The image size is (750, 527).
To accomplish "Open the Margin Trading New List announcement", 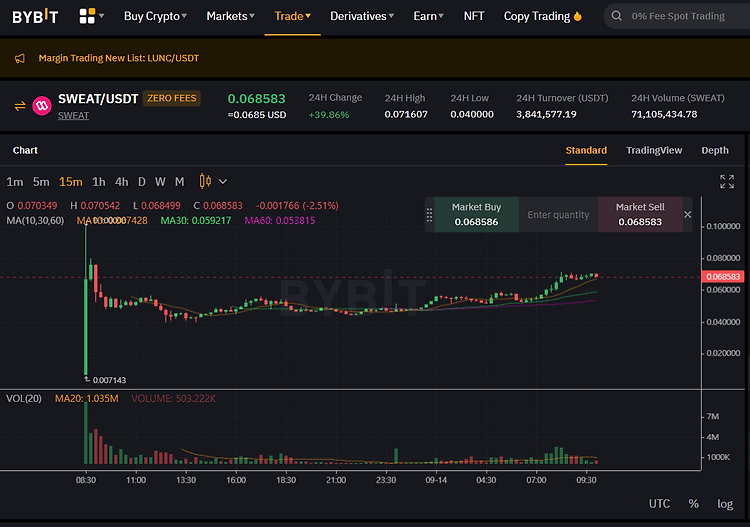I will click(119, 58).
